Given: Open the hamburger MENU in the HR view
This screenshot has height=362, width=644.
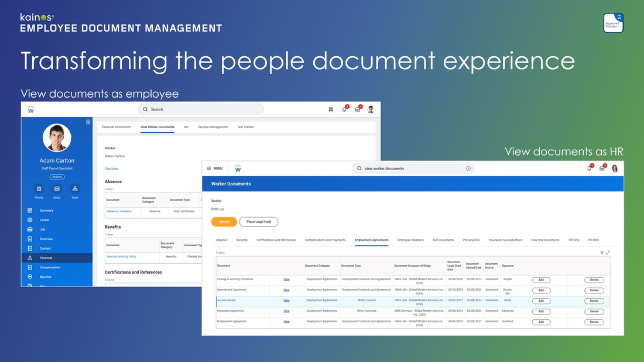Looking at the screenshot, I should [x=215, y=168].
